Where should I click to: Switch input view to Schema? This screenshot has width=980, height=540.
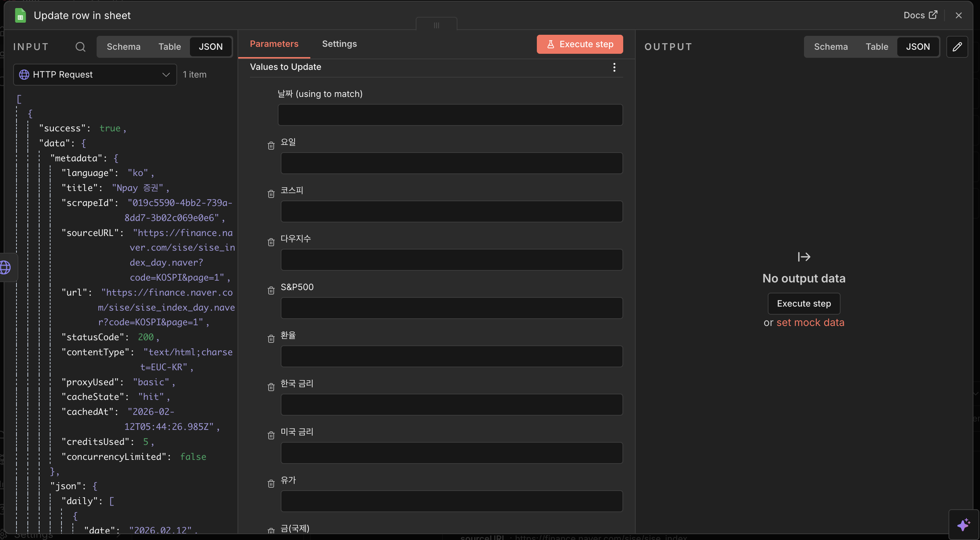click(124, 47)
